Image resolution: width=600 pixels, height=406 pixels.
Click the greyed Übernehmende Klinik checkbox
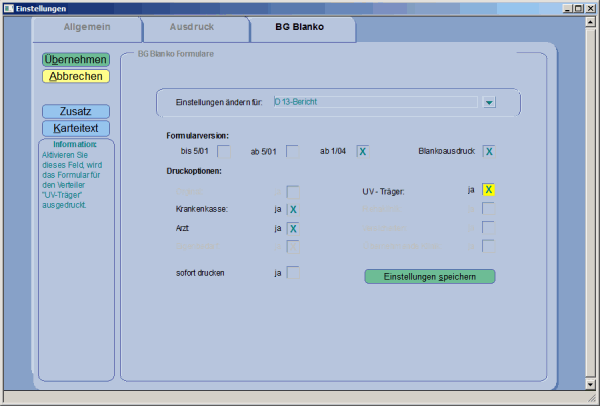(489, 246)
